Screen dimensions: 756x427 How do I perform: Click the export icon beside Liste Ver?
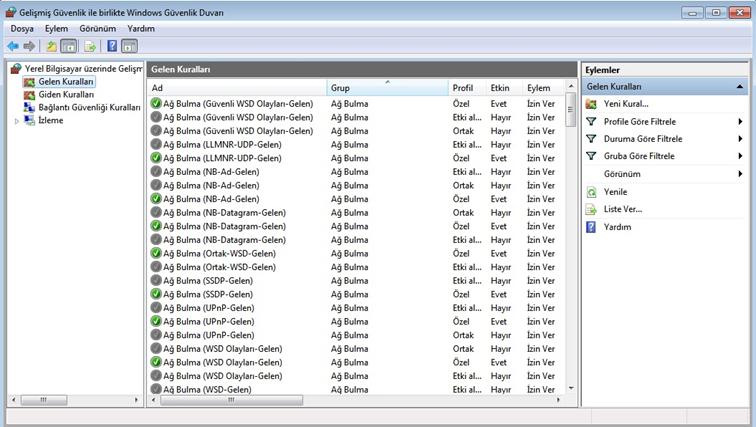point(591,210)
